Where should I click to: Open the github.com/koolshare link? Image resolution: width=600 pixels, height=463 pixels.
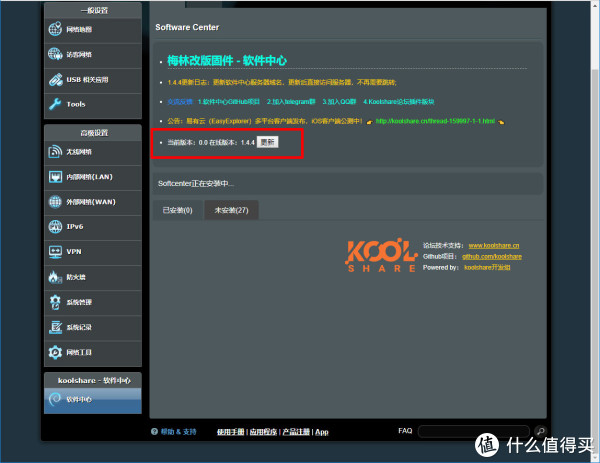pos(492,256)
